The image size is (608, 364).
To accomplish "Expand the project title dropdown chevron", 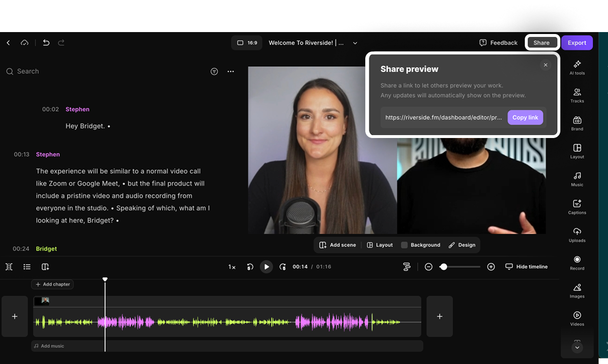I will 355,43.
